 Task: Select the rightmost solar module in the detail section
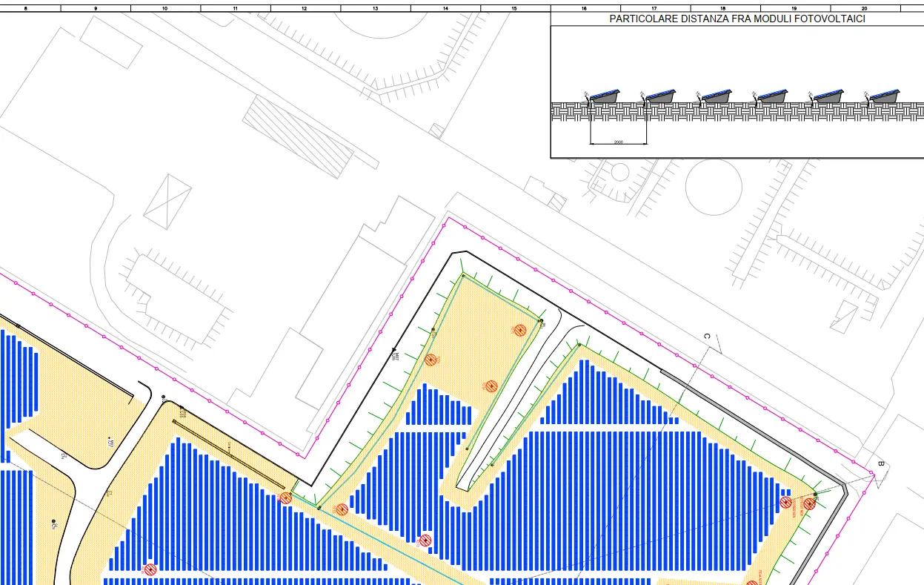tap(884, 96)
